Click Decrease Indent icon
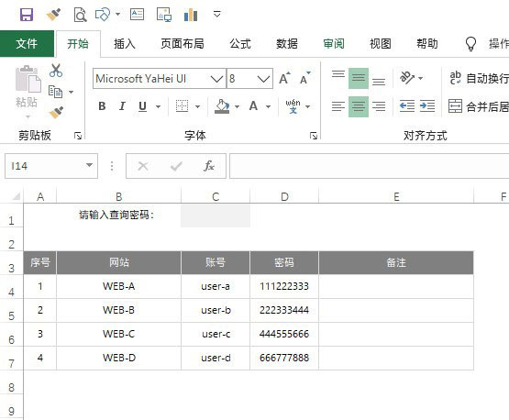The width and height of the screenshot is (509, 420). [407, 106]
